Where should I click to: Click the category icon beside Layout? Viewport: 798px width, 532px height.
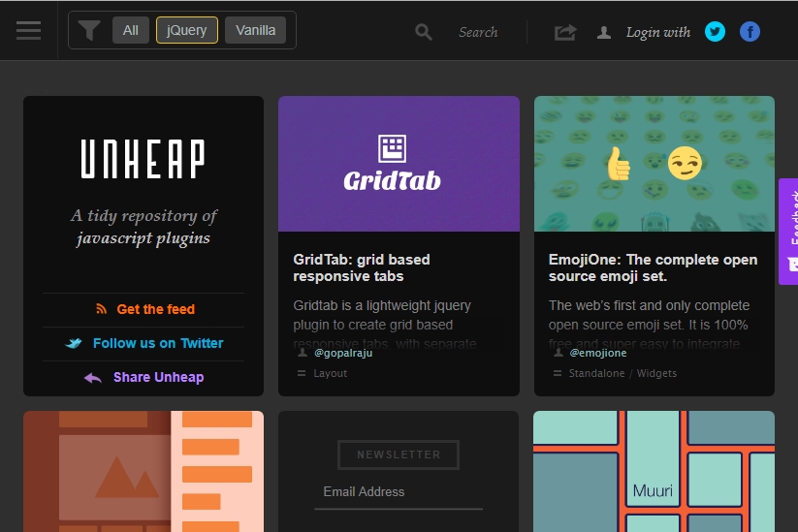pos(302,373)
